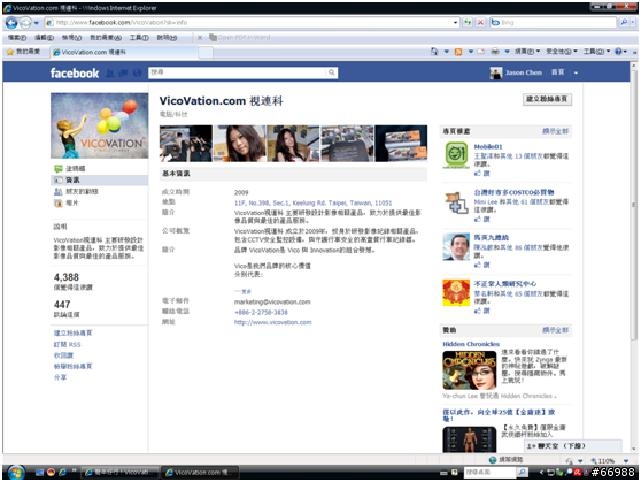
Task: Open the 聊天室 chat bar at bottom
Action: [x=573, y=446]
